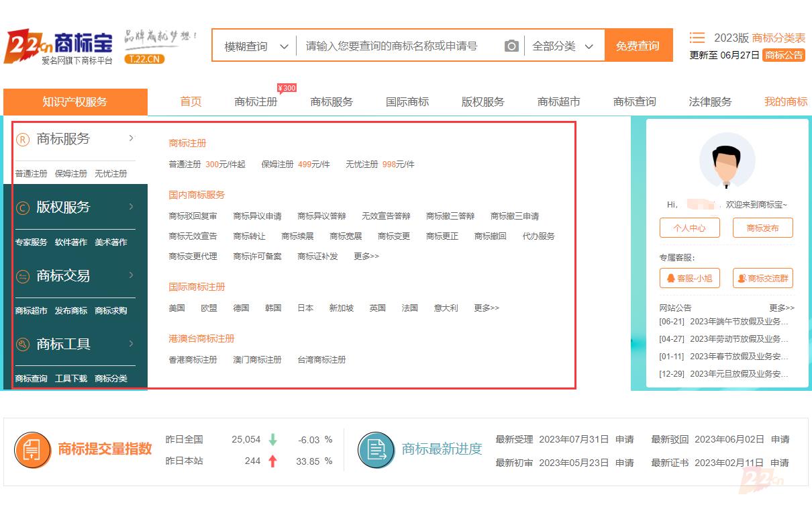
Task: Click the user avatar picture
Action: point(727,160)
